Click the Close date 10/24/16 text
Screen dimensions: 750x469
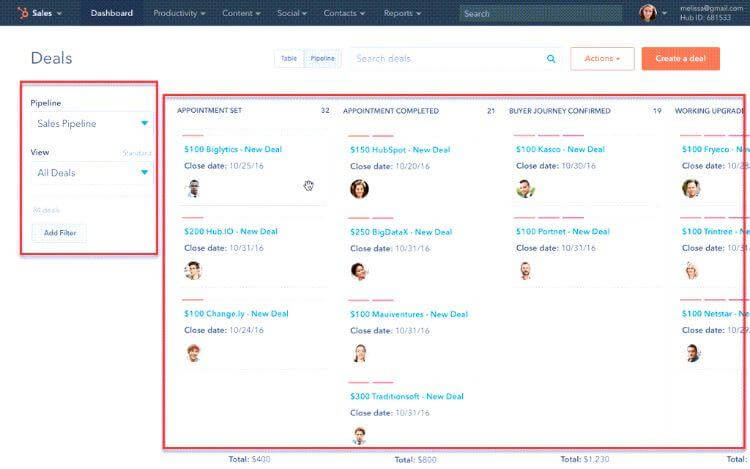tap(224, 330)
